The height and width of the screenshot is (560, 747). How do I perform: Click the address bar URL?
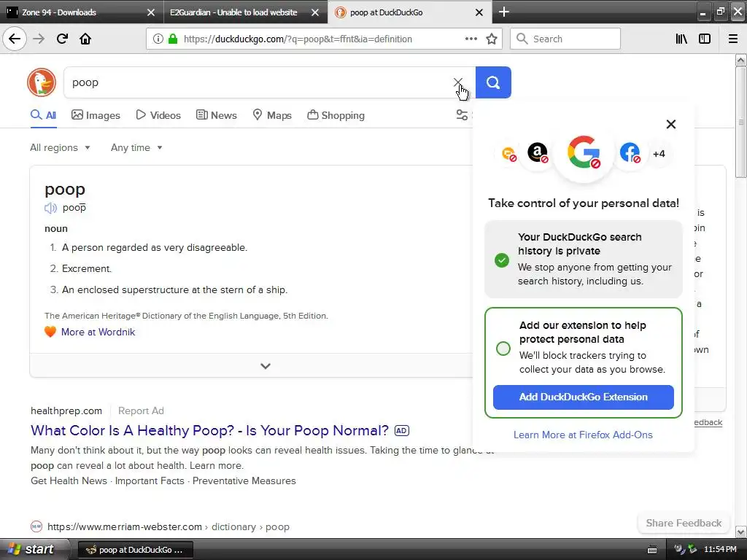coord(298,39)
